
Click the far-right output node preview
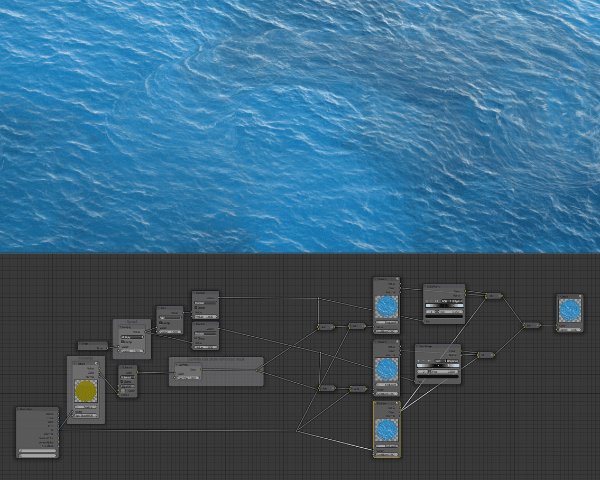coord(570,310)
